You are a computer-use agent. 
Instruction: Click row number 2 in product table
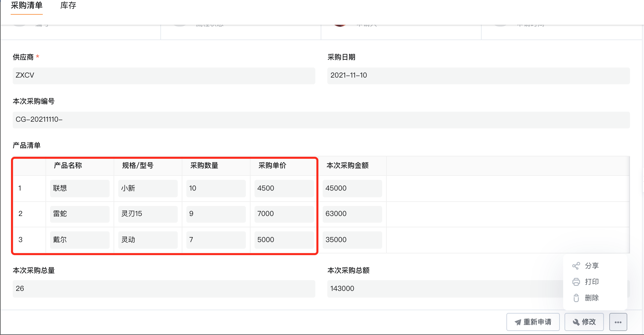20,214
